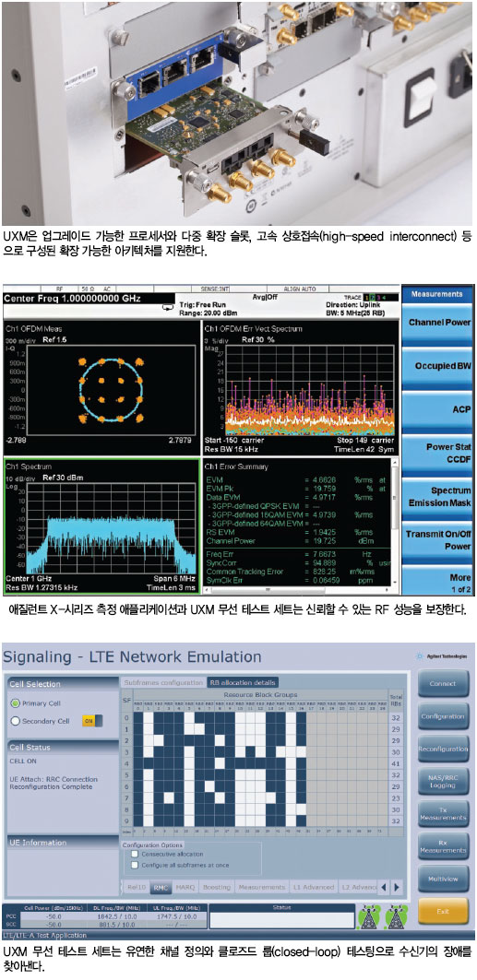Click the Connect button

[443, 684]
